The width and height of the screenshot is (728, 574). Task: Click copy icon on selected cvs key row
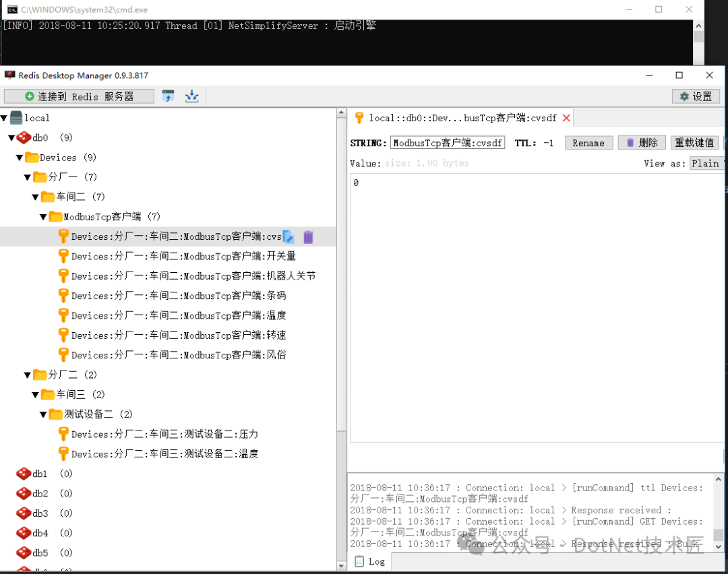tap(288, 236)
